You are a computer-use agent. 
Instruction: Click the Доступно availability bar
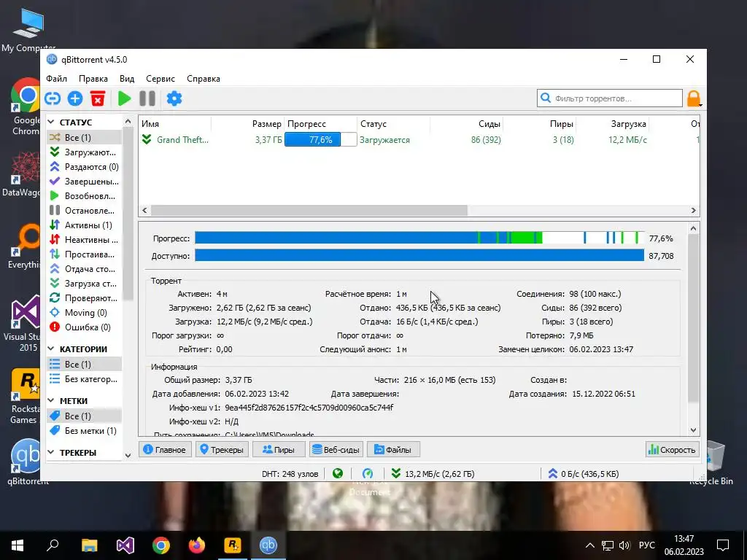coord(419,255)
